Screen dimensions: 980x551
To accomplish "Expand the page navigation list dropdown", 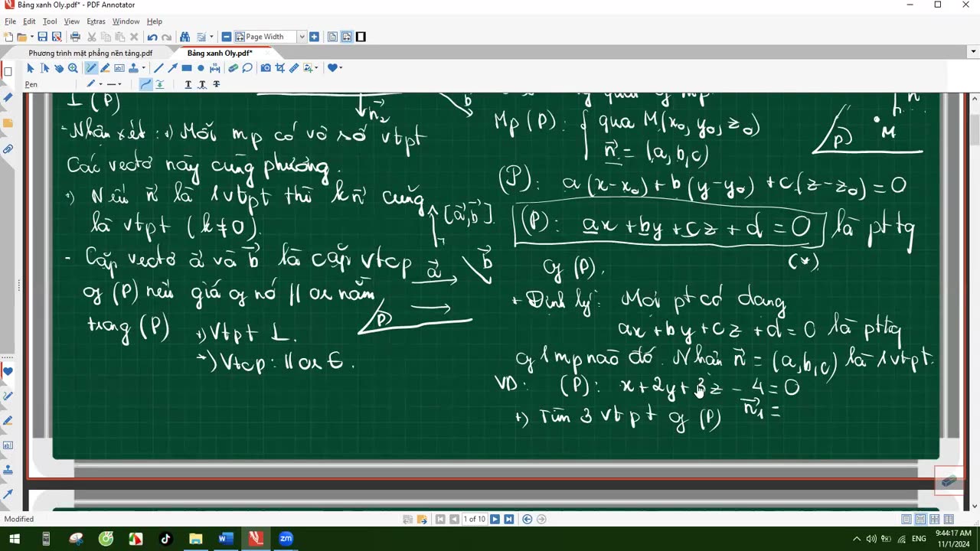I will tap(211, 37).
